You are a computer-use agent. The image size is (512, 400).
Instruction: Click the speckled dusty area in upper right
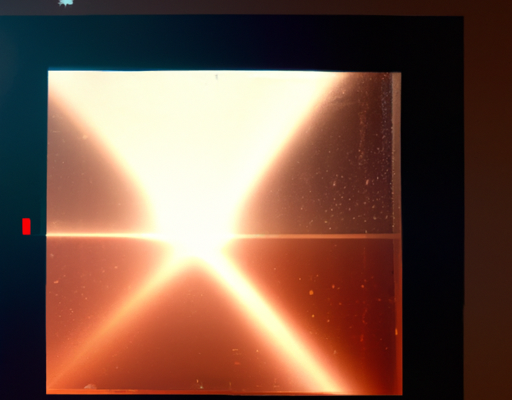360,160
